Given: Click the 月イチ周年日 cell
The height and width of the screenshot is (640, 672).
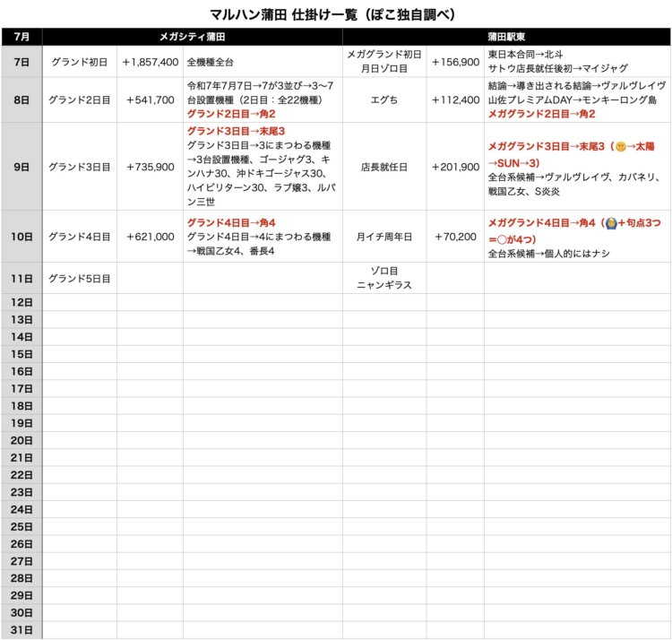Looking at the screenshot, I should click(x=384, y=237).
